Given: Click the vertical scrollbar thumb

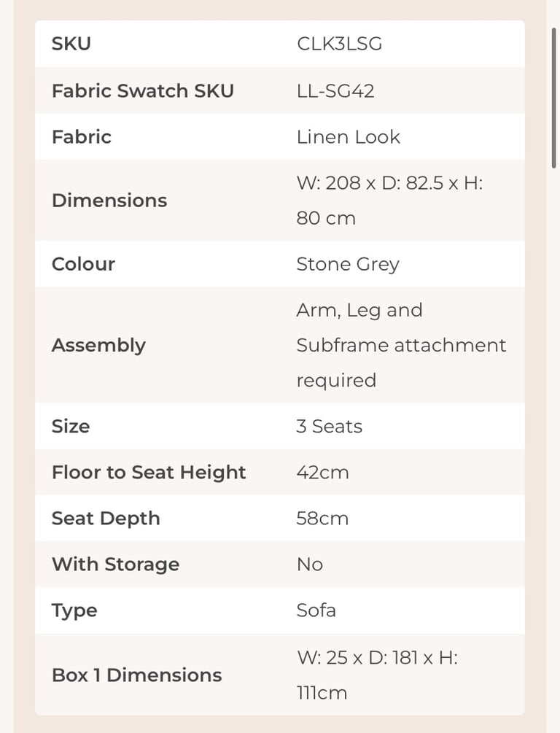Looking at the screenshot, I should (554, 98).
